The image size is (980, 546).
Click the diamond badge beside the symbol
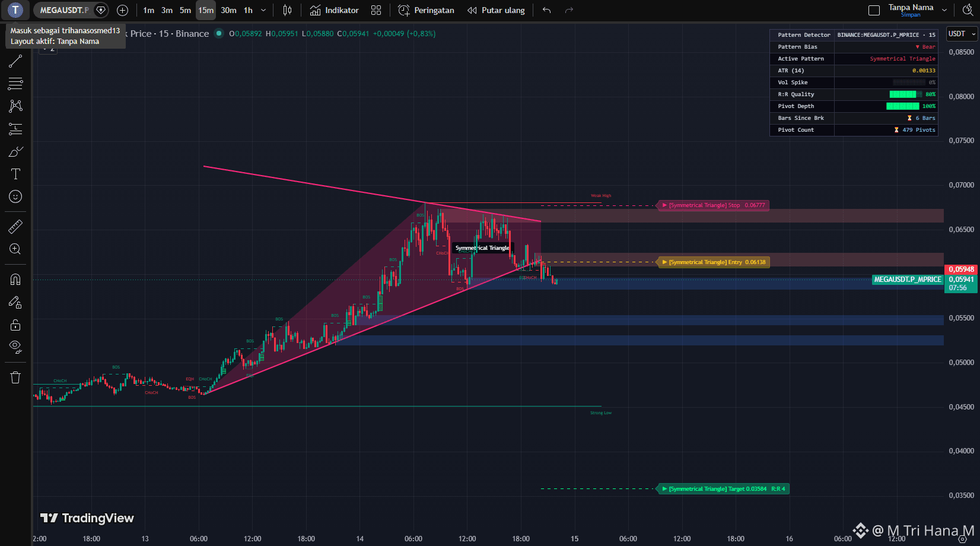(101, 10)
